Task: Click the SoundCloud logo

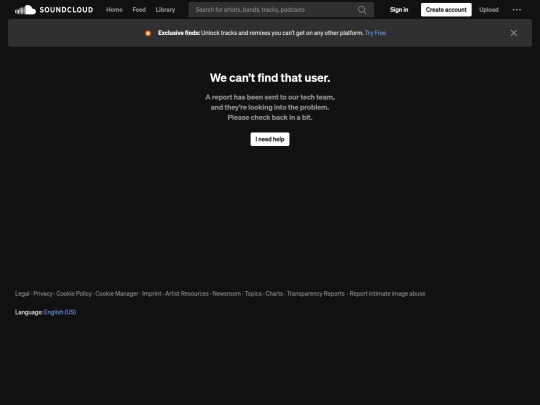Action: 54,10
